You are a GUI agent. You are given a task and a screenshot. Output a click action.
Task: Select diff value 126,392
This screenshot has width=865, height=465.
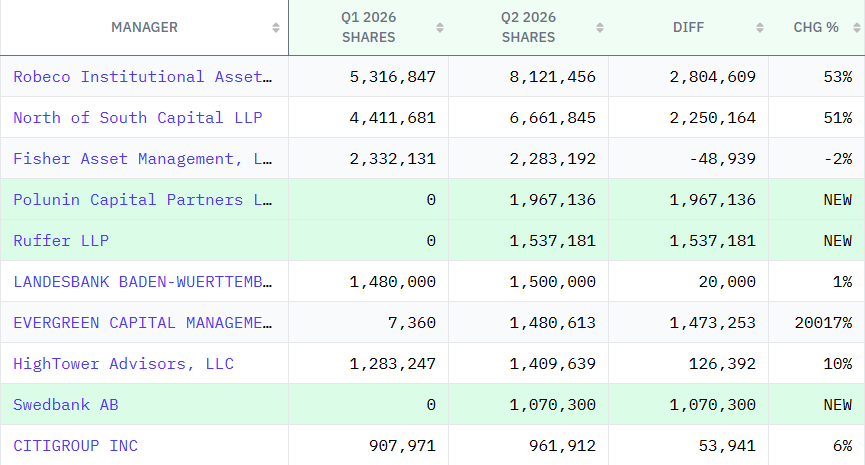pyautogui.click(x=722, y=364)
